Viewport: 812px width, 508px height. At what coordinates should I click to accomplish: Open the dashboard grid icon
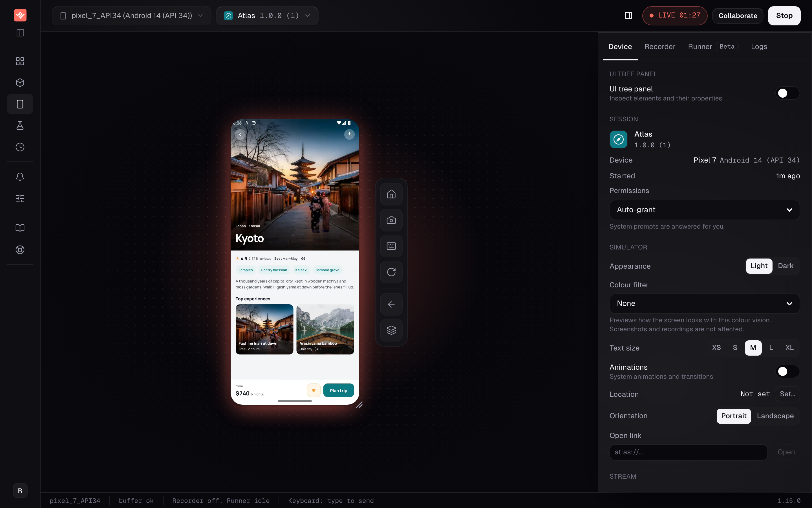20,61
